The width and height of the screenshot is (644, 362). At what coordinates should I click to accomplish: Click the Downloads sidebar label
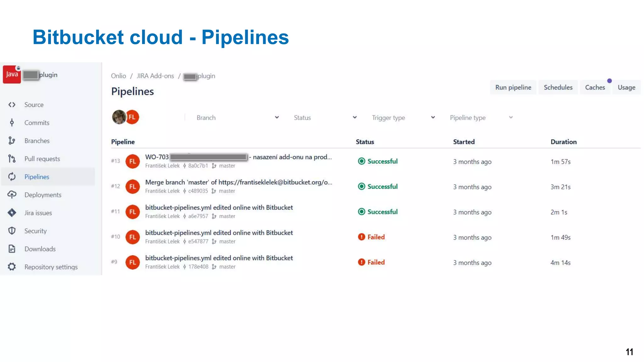40,249
